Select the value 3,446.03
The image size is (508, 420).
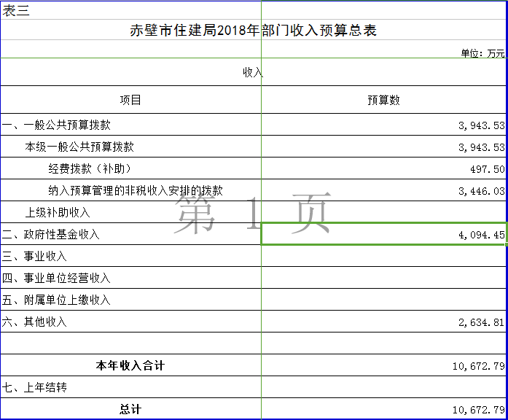click(x=482, y=191)
